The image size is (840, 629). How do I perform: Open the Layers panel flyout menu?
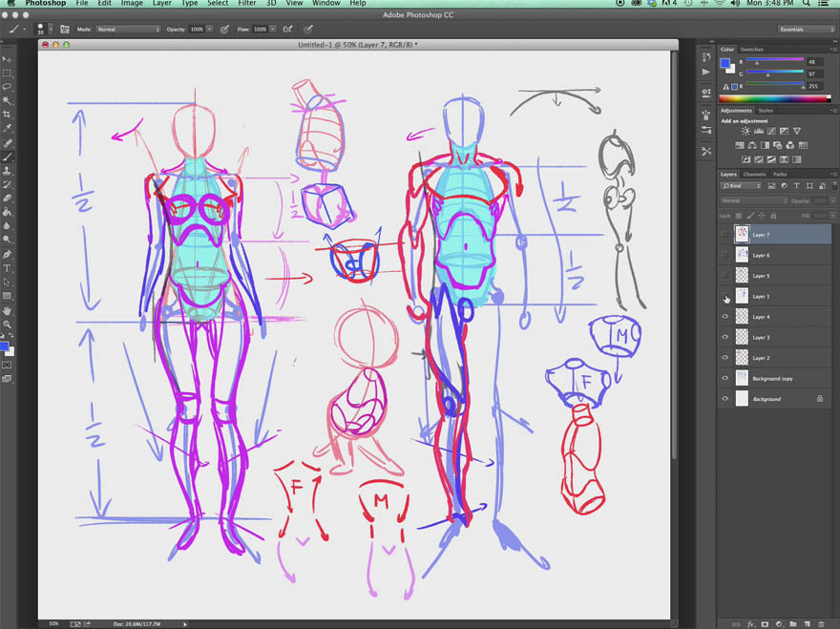click(833, 174)
